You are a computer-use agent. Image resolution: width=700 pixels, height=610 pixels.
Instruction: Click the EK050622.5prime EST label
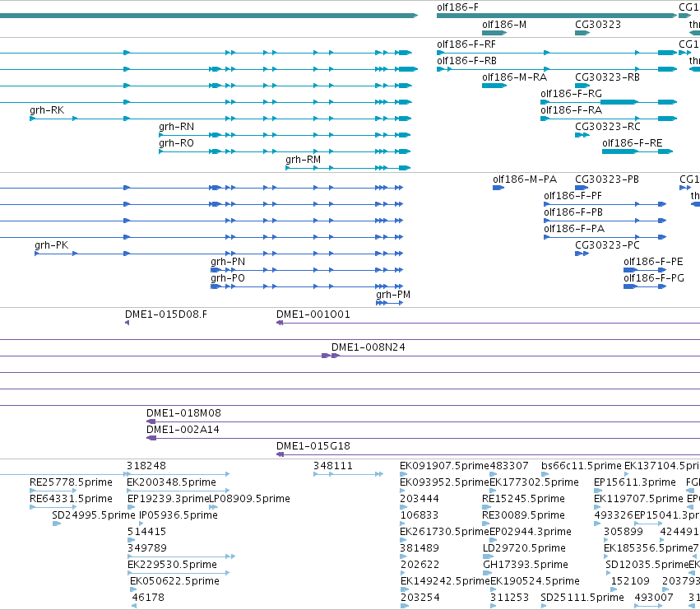174,581
